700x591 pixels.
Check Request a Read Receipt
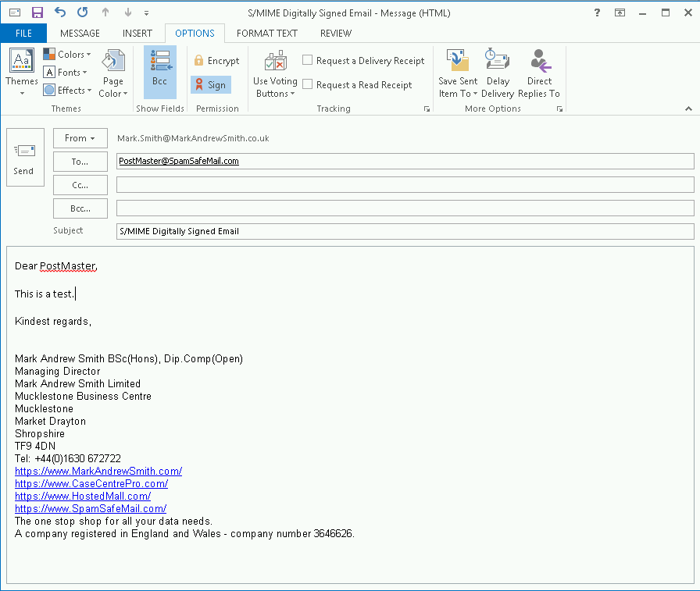click(308, 84)
